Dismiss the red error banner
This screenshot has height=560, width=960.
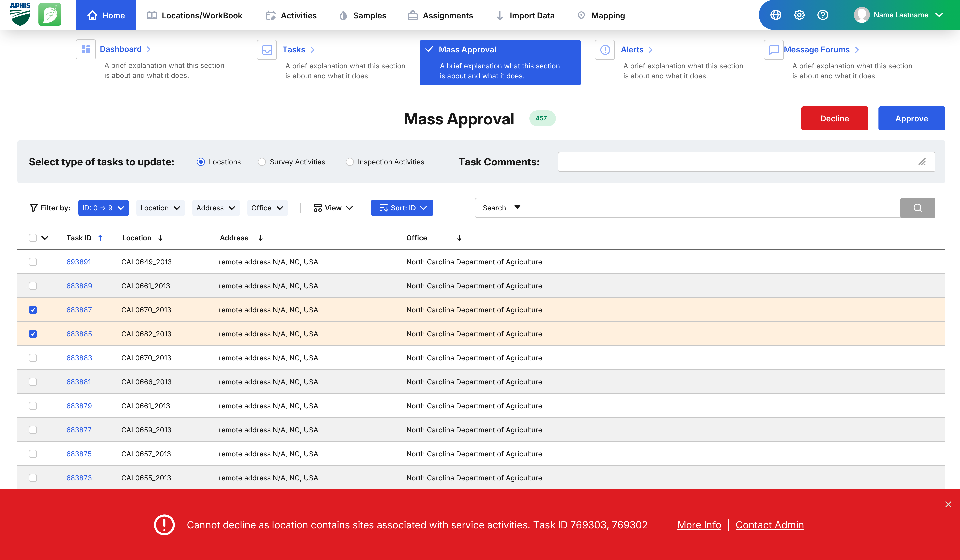click(948, 504)
